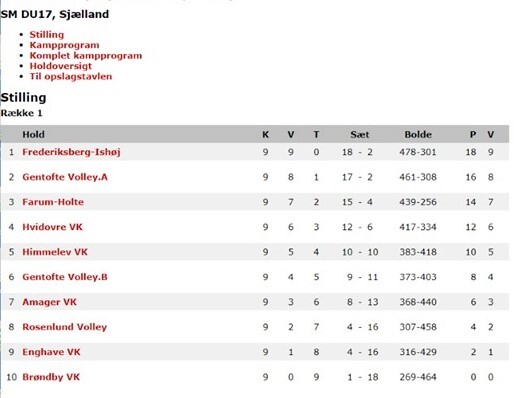
Task: Open team Gentofte Volley.A
Action: (x=65, y=177)
